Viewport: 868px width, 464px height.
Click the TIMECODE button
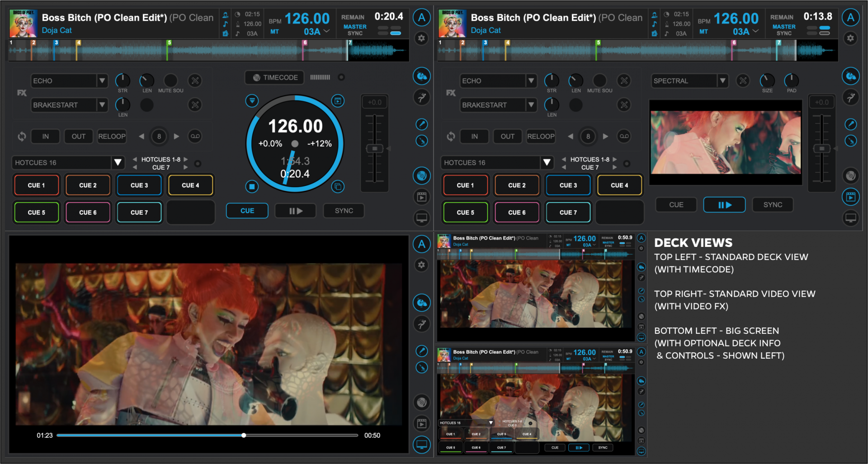pos(275,77)
